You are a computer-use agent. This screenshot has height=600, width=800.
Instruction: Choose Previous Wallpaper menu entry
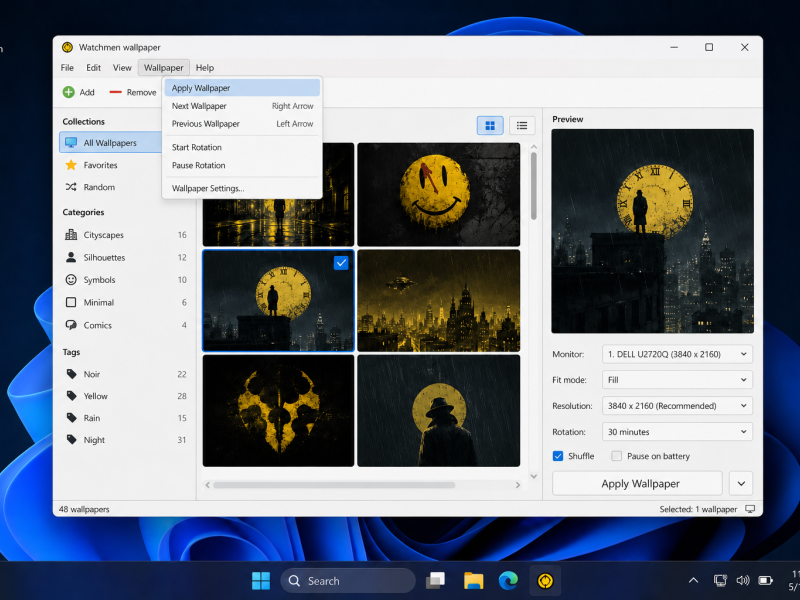coord(242,123)
